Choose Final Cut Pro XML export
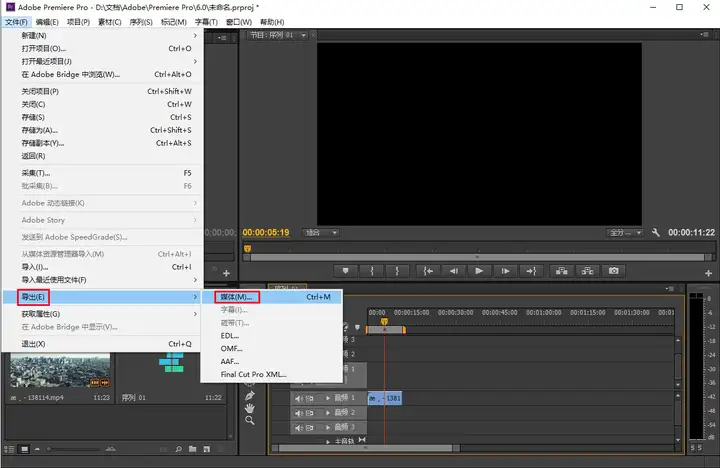This screenshot has height=468, width=720. coord(273,374)
